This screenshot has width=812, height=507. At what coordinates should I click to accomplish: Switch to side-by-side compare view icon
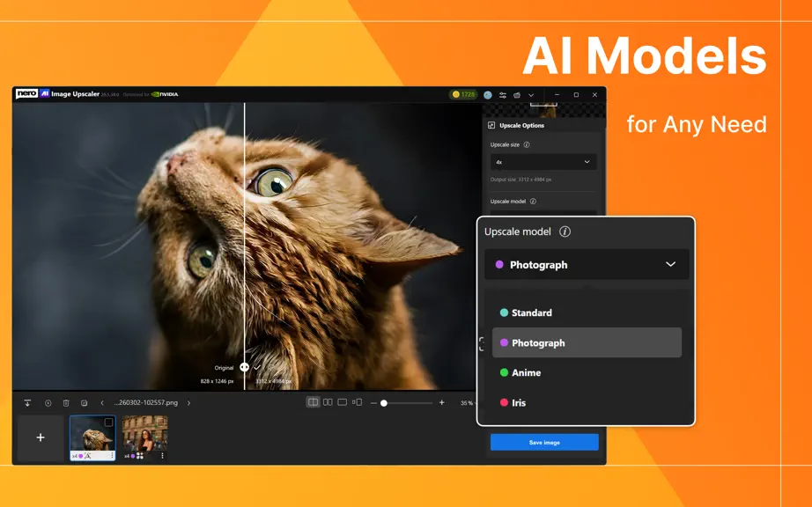pyautogui.click(x=328, y=402)
